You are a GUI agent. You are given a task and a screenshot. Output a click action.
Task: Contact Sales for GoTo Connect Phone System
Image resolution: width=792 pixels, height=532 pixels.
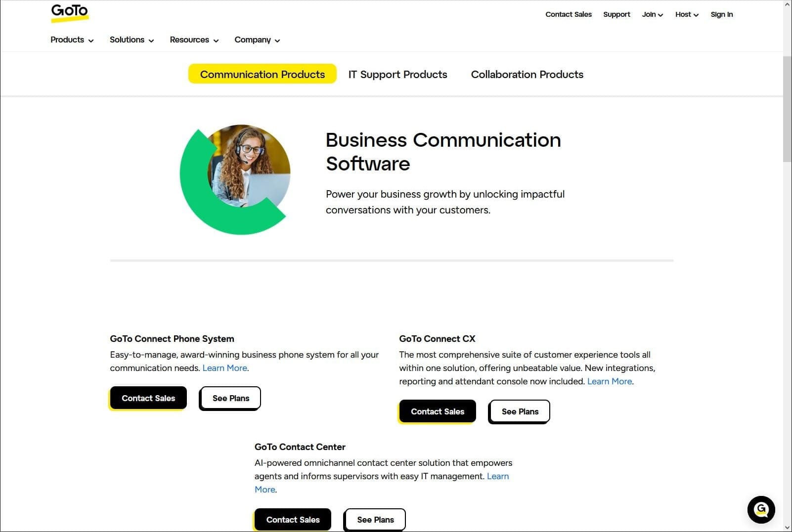pyautogui.click(x=148, y=398)
